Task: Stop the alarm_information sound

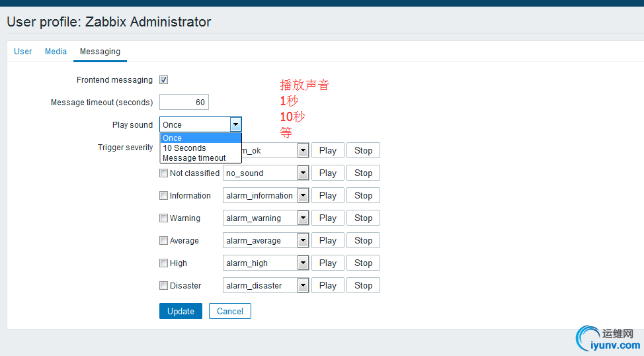Action: 363,196
